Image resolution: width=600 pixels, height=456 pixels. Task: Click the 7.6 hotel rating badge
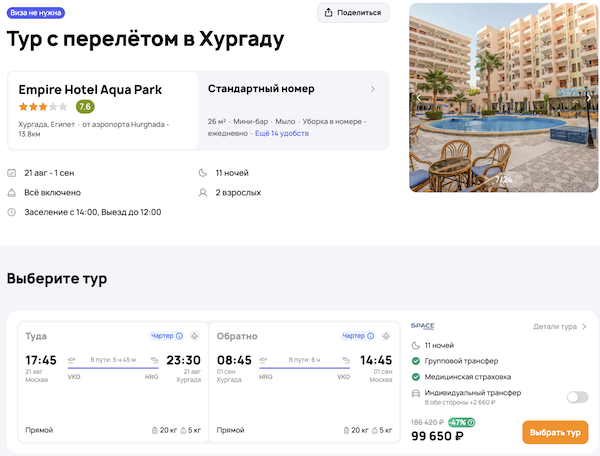(x=85, y=107)
